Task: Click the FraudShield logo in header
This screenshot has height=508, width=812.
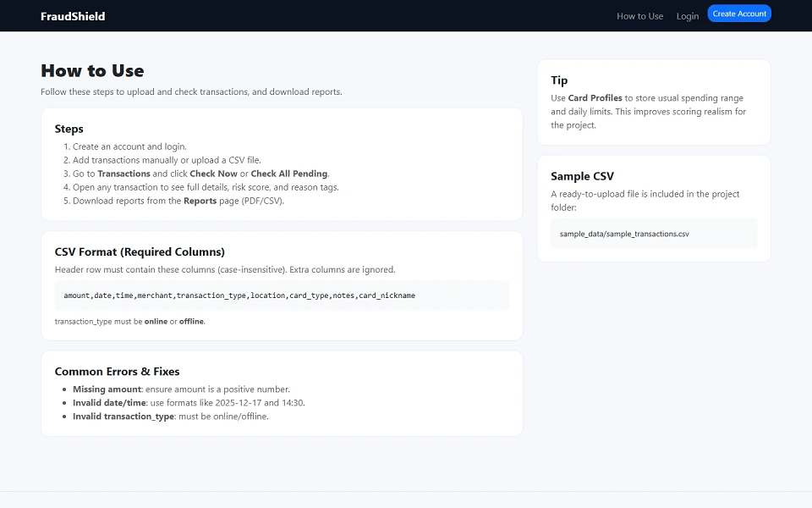Action: tap(73, 16)
